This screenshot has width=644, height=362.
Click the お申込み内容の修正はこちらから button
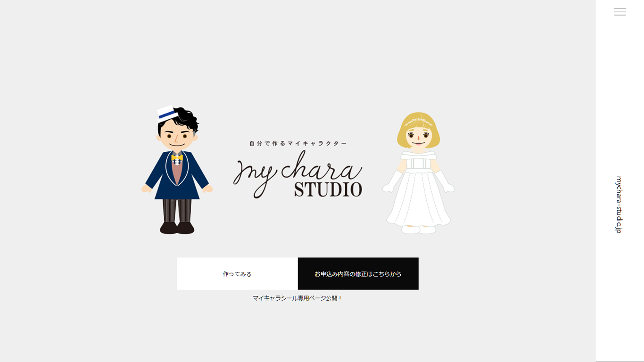coord(358,273)
